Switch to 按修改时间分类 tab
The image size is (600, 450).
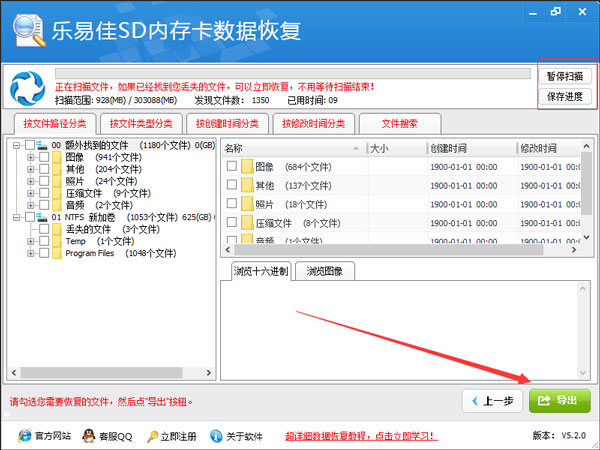314,124
